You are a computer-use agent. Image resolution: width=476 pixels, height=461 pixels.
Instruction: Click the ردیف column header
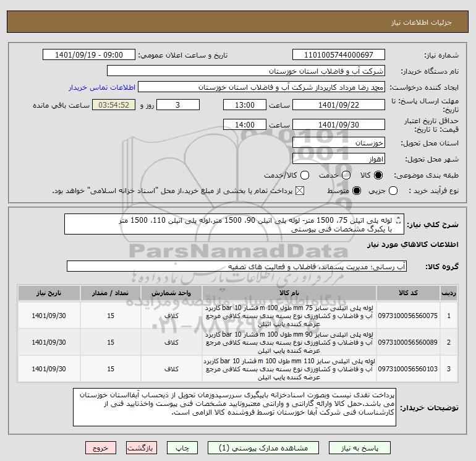click(x=449, y=293)
